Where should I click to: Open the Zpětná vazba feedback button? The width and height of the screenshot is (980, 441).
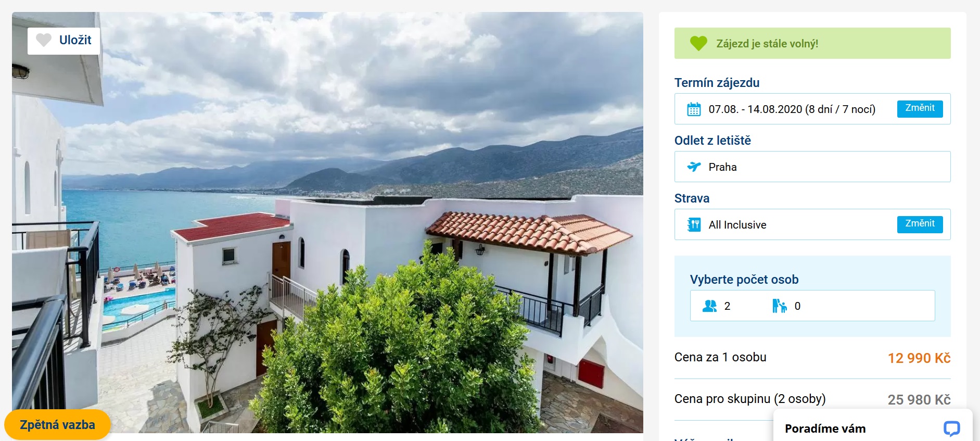coord(57,425)
